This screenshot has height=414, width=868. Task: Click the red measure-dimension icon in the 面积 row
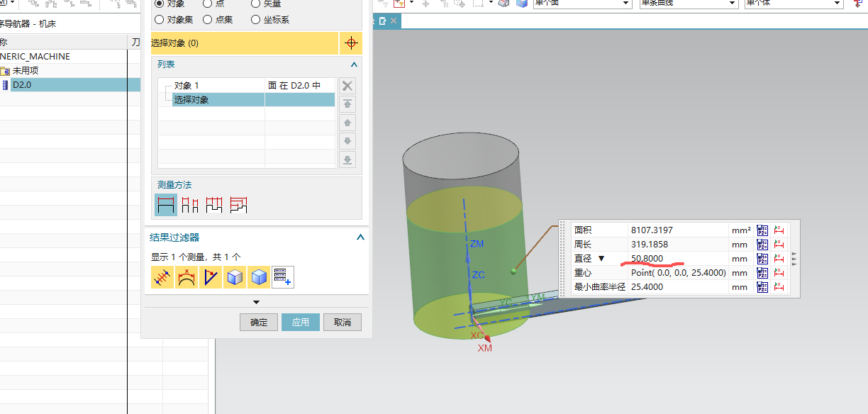[779, 230]
